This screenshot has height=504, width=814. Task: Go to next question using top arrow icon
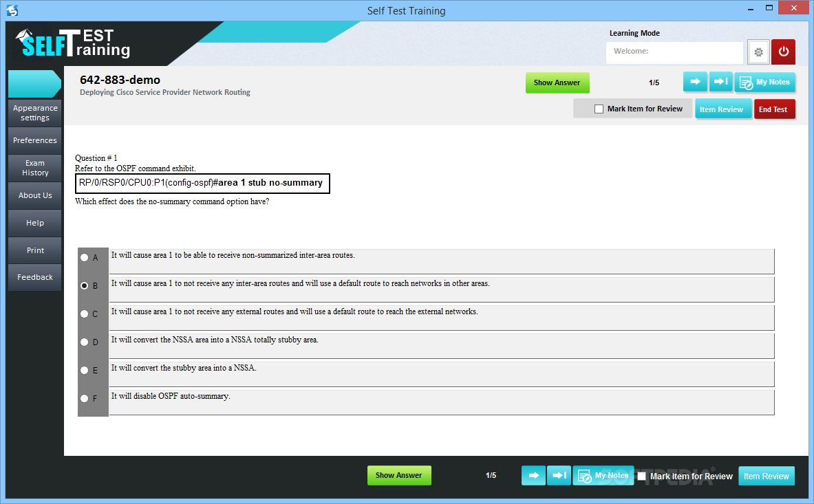point(695,82)
